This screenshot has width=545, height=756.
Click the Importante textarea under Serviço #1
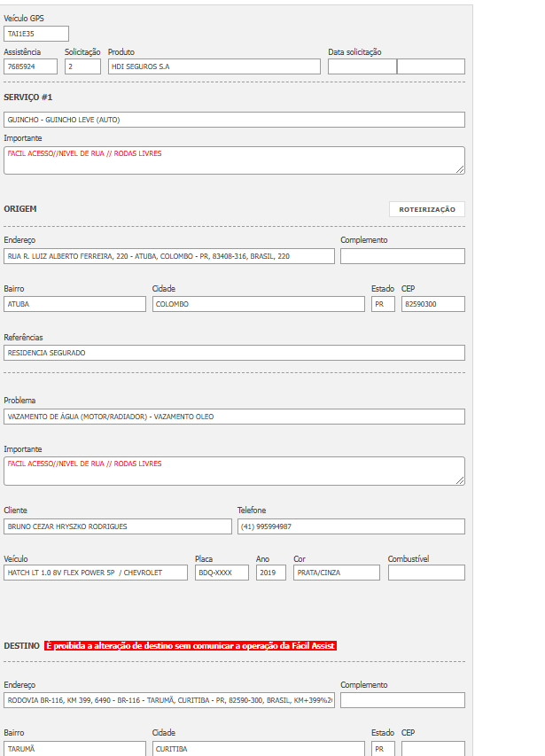(234, 160)
